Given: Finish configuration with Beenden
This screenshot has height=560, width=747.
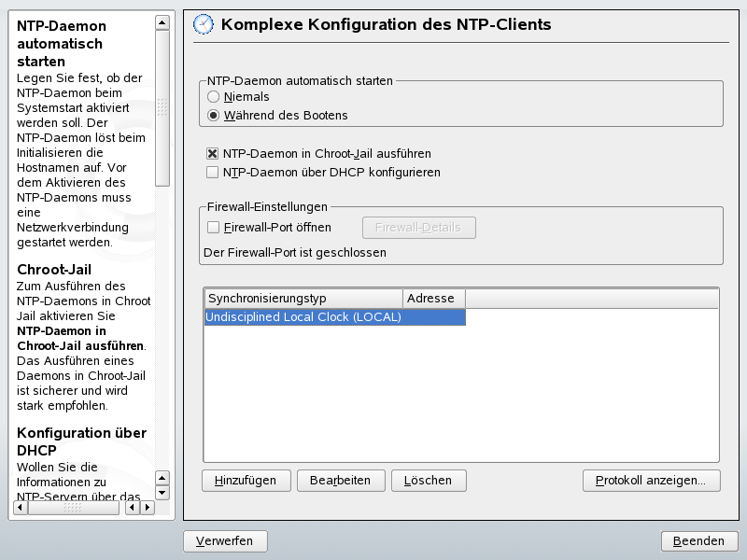Looking at the screenshot, I should click(698, 540).
